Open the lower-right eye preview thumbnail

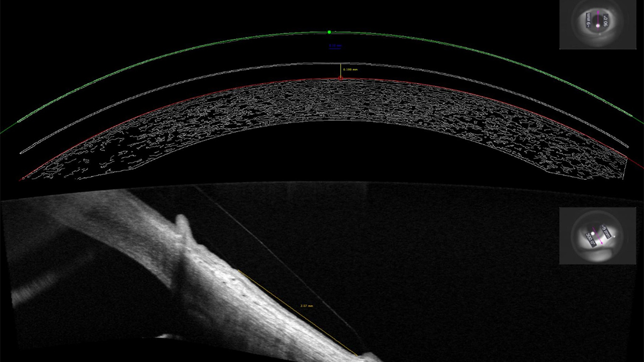coord(601,236)
